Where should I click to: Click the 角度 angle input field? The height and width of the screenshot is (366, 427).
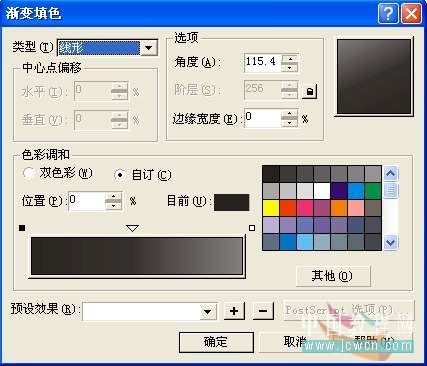[x=263, y=62]
